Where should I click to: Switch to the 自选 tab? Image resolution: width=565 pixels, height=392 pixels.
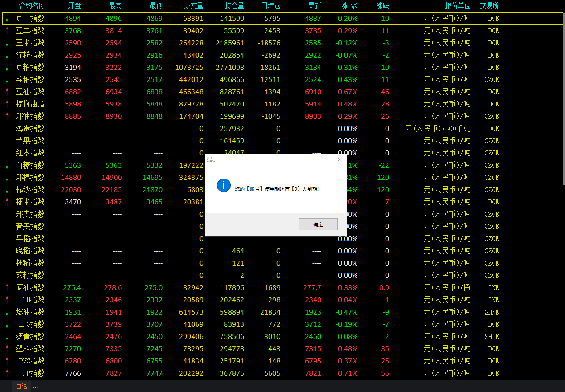[21, 387]
